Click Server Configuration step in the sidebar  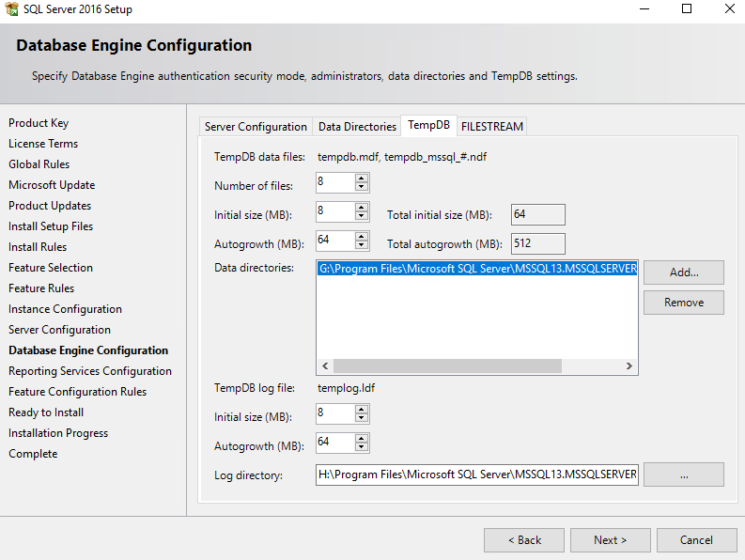59,330
